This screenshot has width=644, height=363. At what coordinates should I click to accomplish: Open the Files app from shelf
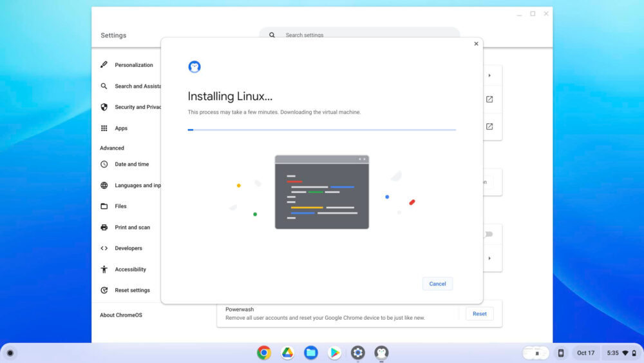(311, 353)
